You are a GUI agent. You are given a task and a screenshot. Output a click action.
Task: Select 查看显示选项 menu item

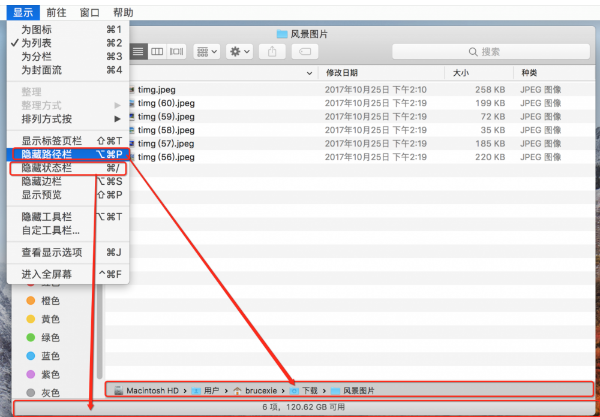(x=68, y=252)
